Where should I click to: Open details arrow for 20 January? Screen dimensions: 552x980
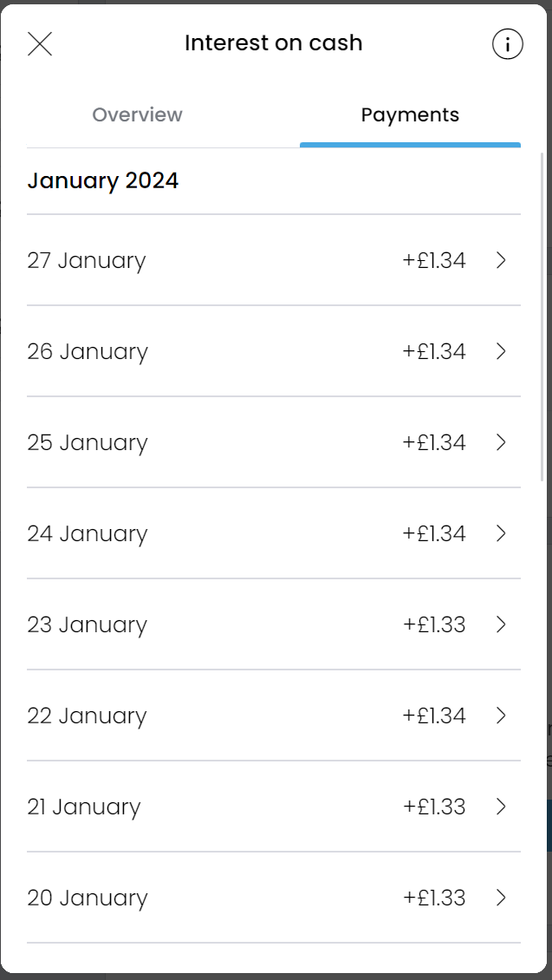(501, 898)
